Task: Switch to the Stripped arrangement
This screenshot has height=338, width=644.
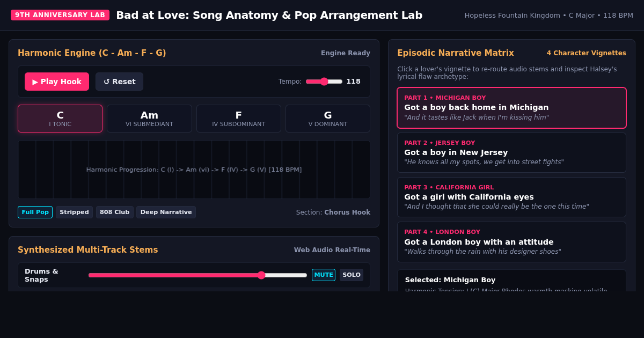Action: pyautogui.click(x=74, y=212)
